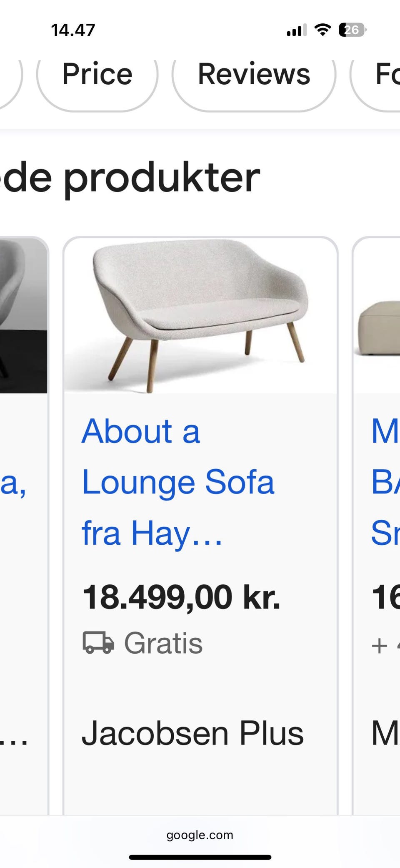The height and width of the screenshot is (868, 400).
Task: Open the next product's blue title link
Action: 385,482
